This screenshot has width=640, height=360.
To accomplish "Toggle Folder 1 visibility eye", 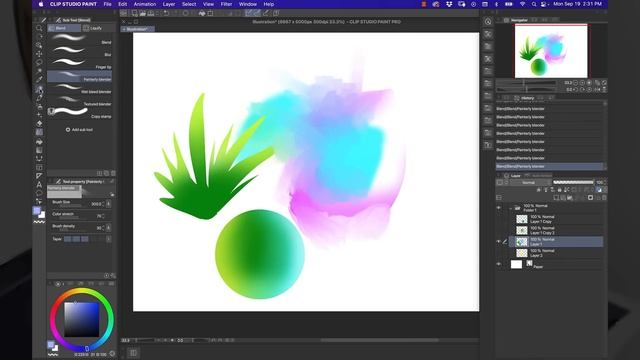I will coord(499,208).
